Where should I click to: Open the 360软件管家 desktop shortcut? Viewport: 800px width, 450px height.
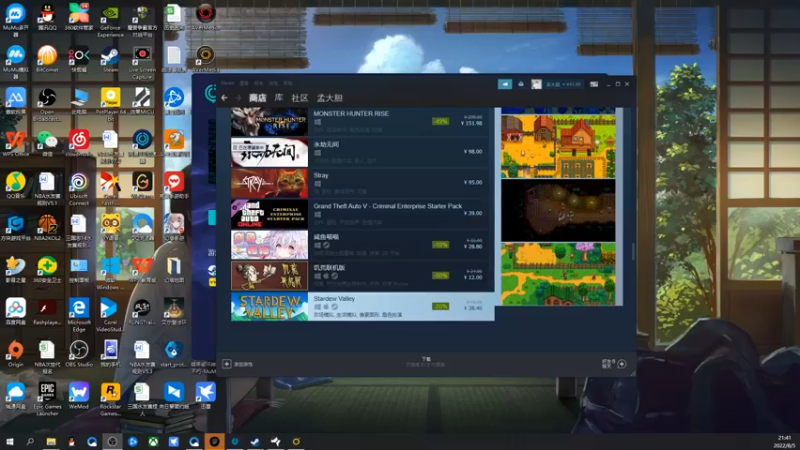click(x=79, y=17)
